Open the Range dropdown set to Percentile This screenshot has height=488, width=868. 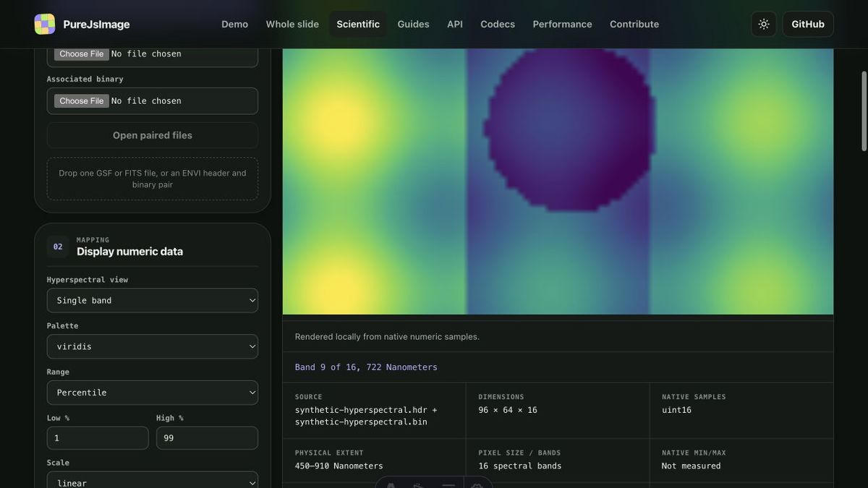click(x=153, y=393)
